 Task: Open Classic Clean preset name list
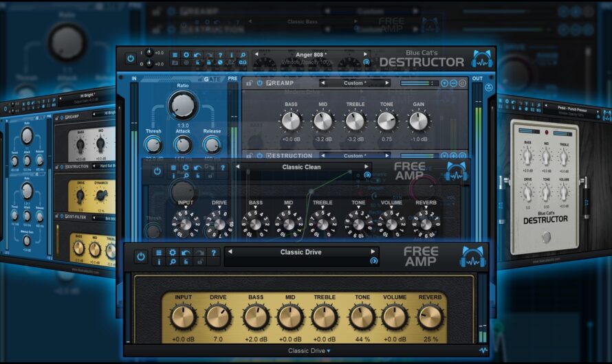click(301, 167)
